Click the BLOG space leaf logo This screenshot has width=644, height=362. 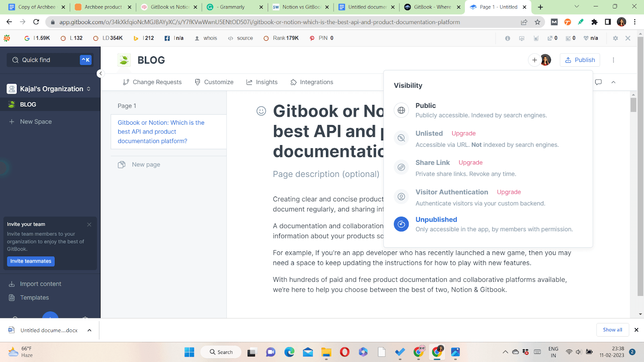124,60
